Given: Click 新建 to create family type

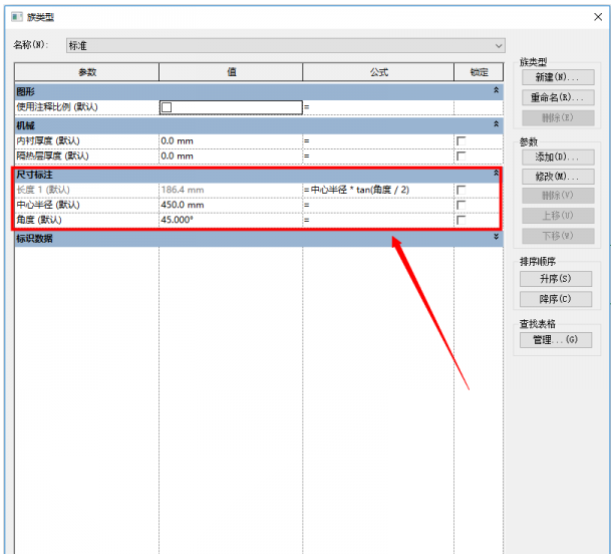Looking at the screenshot, I should click(x=557, y=78).
